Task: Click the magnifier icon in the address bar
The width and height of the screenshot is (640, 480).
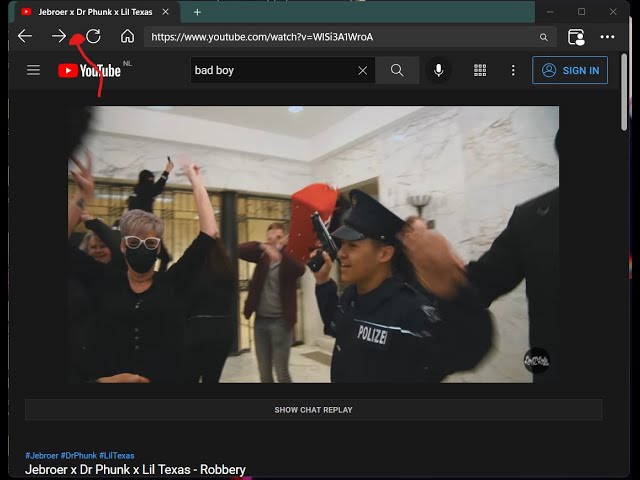Action: 544,37
